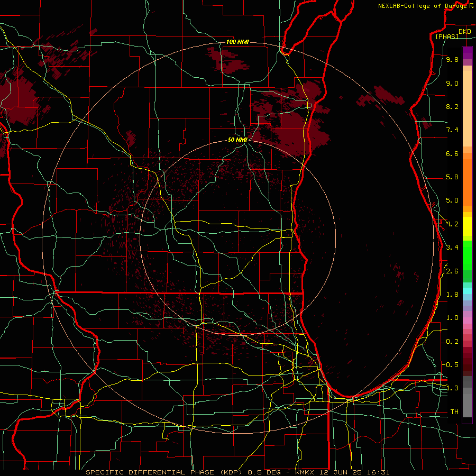Screen dimensions: 476x476
Task: Click the NEXLAB-College of DuPage credit text
Action: pos(423,6)
